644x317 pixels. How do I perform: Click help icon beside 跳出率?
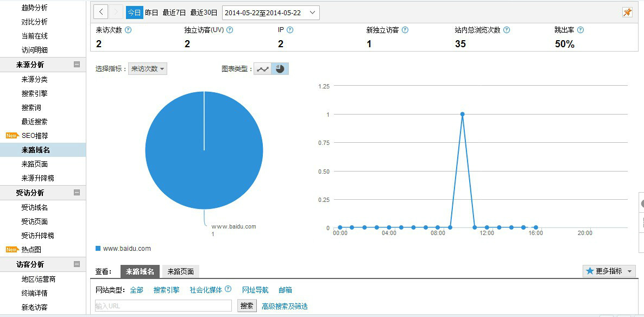pyautogui.click(x=580, y=30)
